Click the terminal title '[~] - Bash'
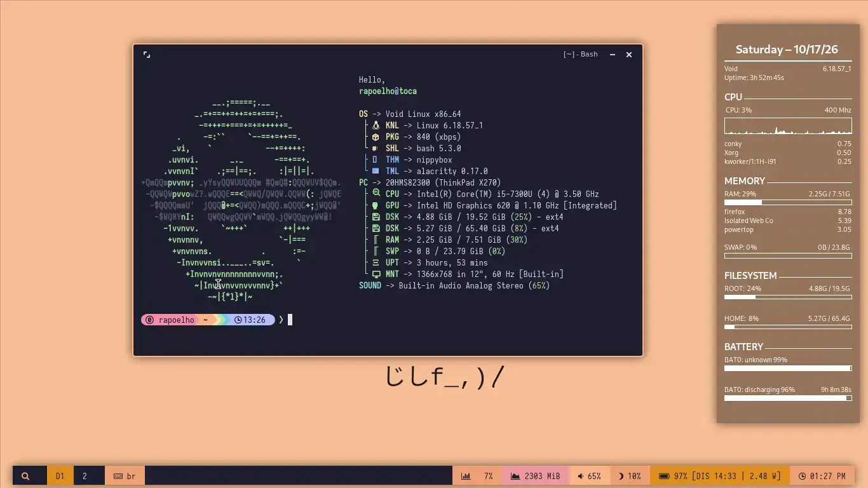868x488 pixels. [x=580, y=55]
